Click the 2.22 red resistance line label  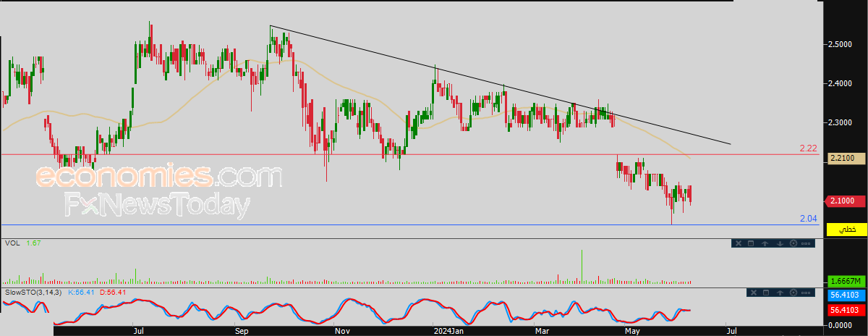pos(808,148)
